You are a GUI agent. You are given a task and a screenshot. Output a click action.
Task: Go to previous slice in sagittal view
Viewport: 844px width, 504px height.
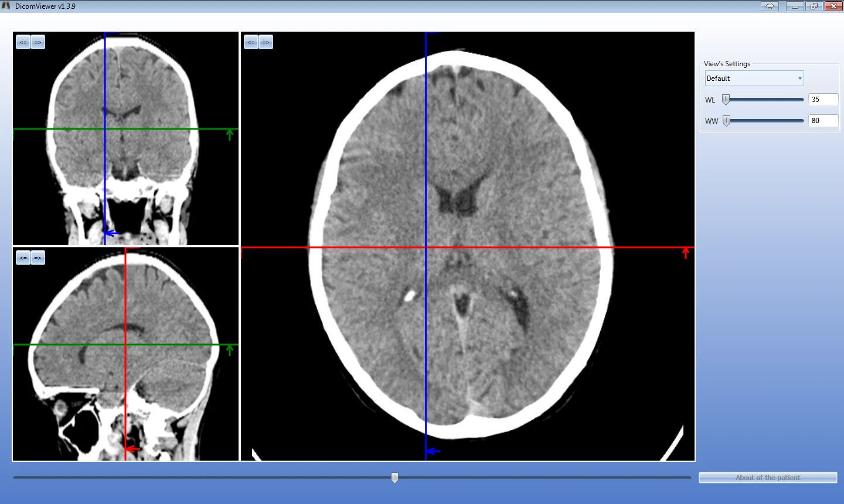(23, 258)
